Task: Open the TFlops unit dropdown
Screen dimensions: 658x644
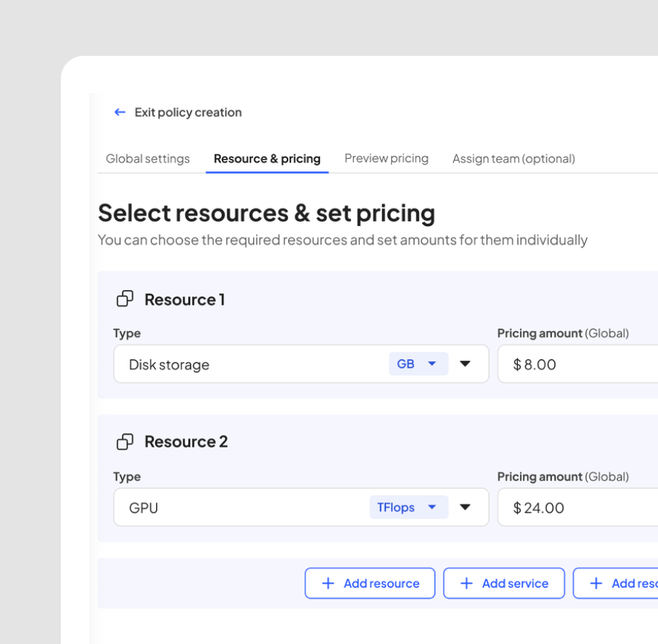Action: click(408, 507)
